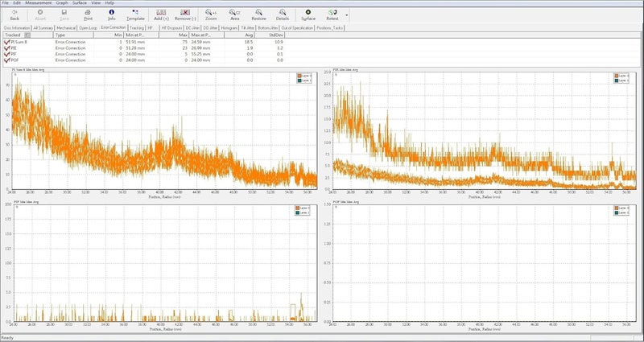
Task: Switch to the DC Jitter tab
Action: click(x=194, y=27)
